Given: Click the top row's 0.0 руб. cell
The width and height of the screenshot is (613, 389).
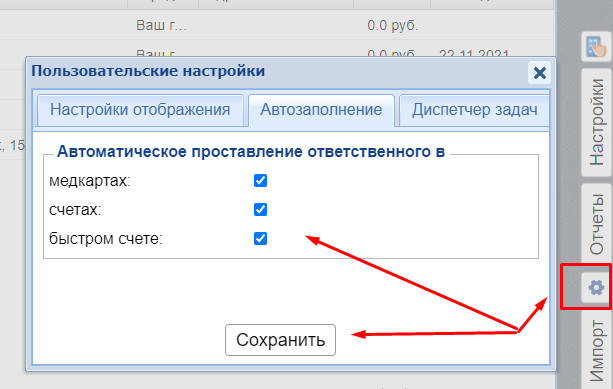Looking at the screenshot, I should tap(393, 25).
